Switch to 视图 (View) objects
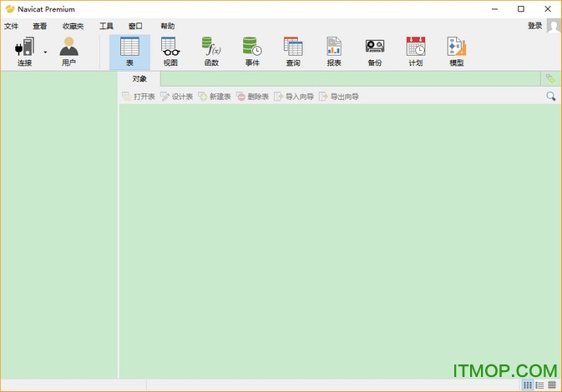 (170, 51)
